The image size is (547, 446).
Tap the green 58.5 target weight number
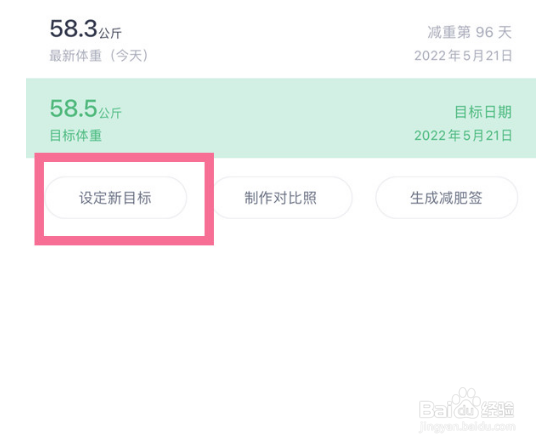pos(73,109)
